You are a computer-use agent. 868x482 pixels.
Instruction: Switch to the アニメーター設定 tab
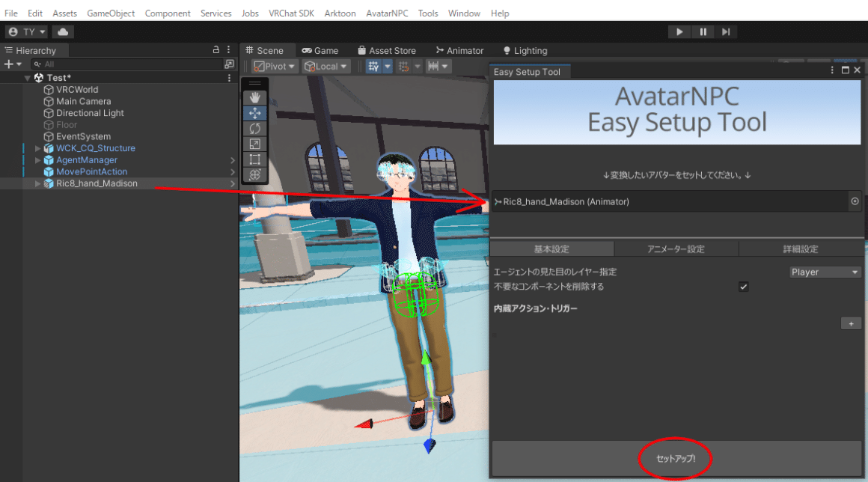[x=676, y=249]
